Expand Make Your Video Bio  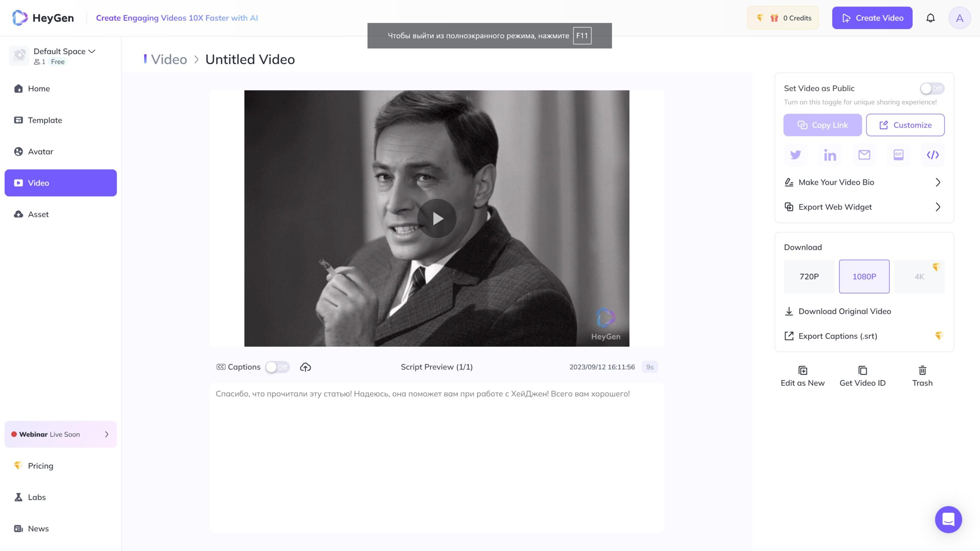[864, 183]
